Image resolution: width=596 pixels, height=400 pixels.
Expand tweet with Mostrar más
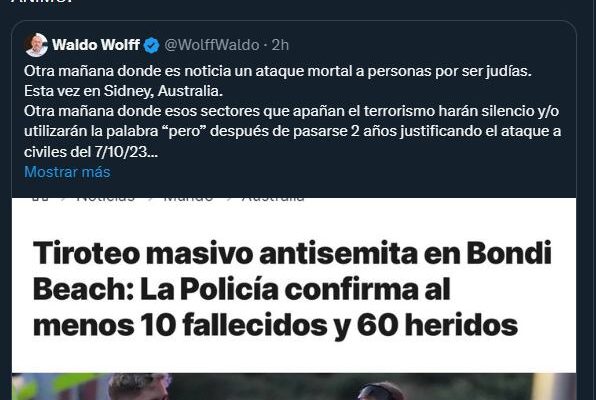[67, 172]
